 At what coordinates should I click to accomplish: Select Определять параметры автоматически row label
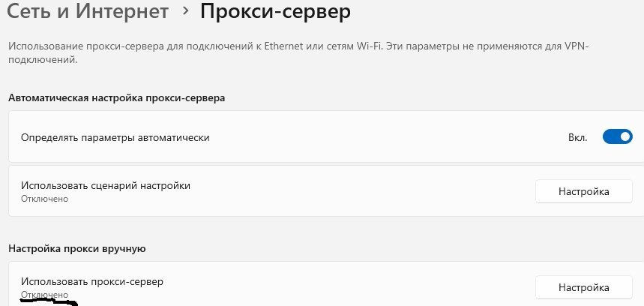115,137
